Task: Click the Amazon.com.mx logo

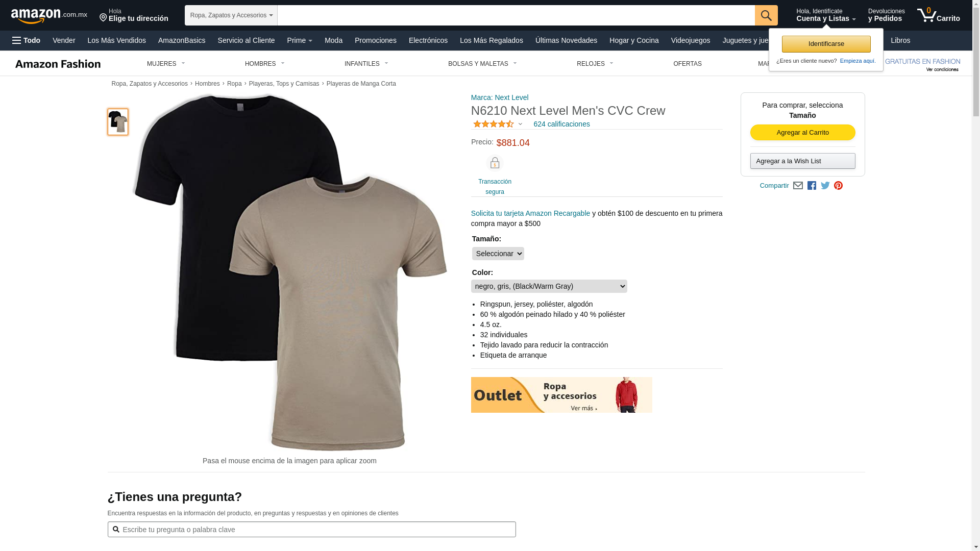Action: pos(49,16)
